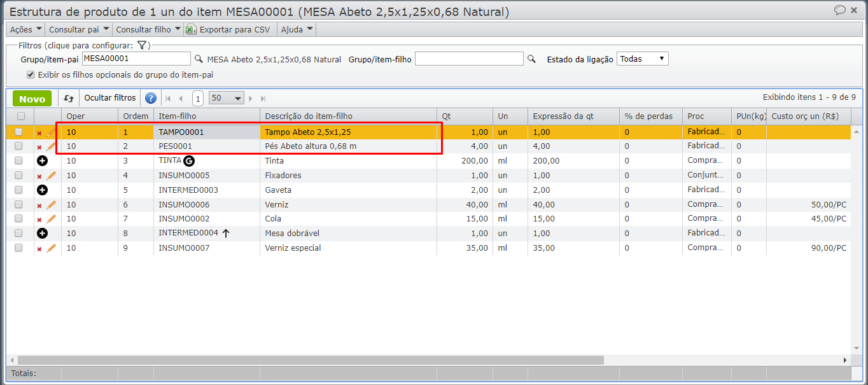This screenshot has height=385, width=868.
Task: Open the page size 50 dropdown
Action: tap(227, 98)
